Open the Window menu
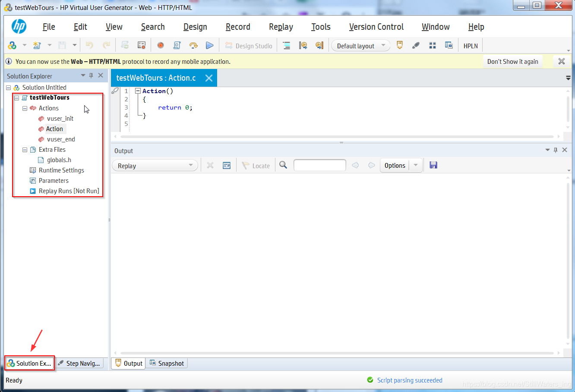Screen dimensions: 575x392 [436, 27]
